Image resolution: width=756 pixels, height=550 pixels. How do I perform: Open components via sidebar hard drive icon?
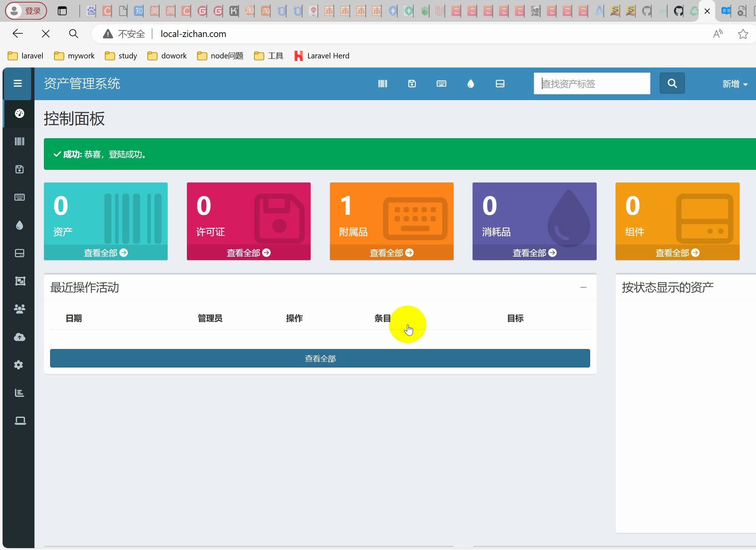20,253
